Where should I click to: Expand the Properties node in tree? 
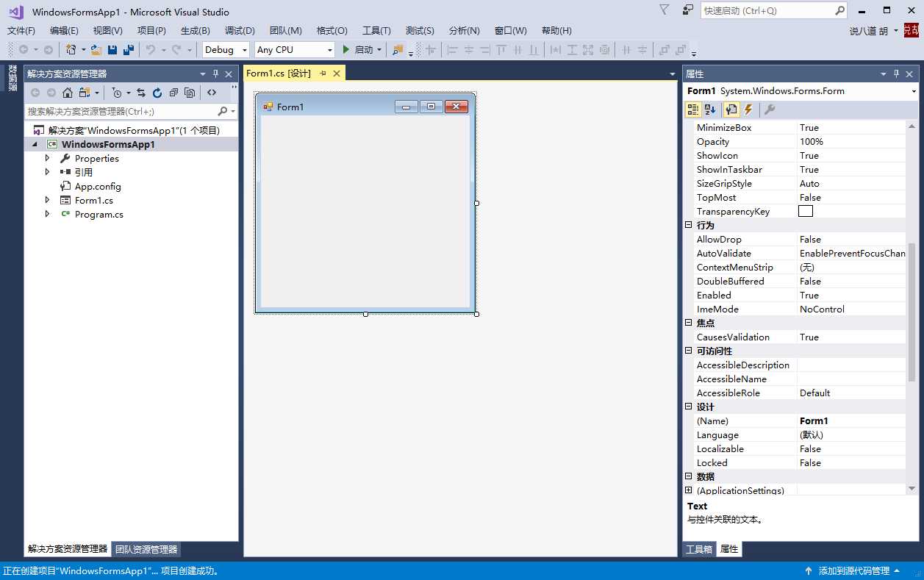click(x=48, y=158)
